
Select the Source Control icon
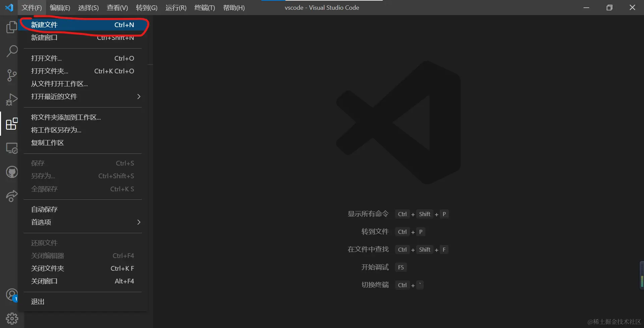pyautogui.click(x=12, y=75)
